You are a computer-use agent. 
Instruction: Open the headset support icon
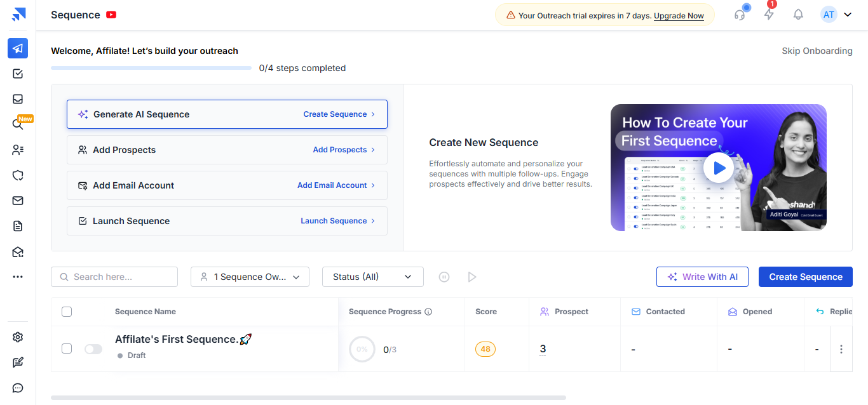[x=740, y=15]
